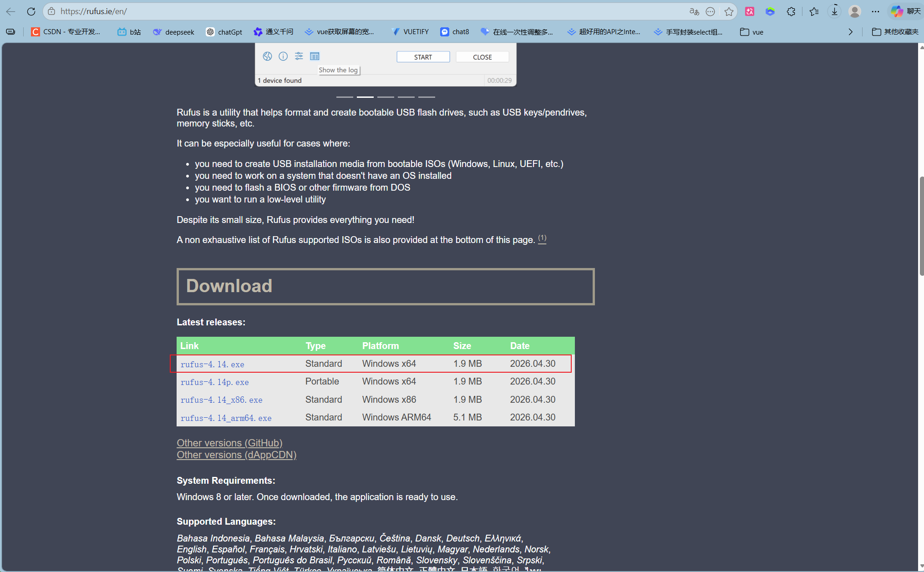The width and height of the screenshot is (924, 572).
Task: Click the "Size" column header
Action: pyautogui.click(x=462, y=346)
